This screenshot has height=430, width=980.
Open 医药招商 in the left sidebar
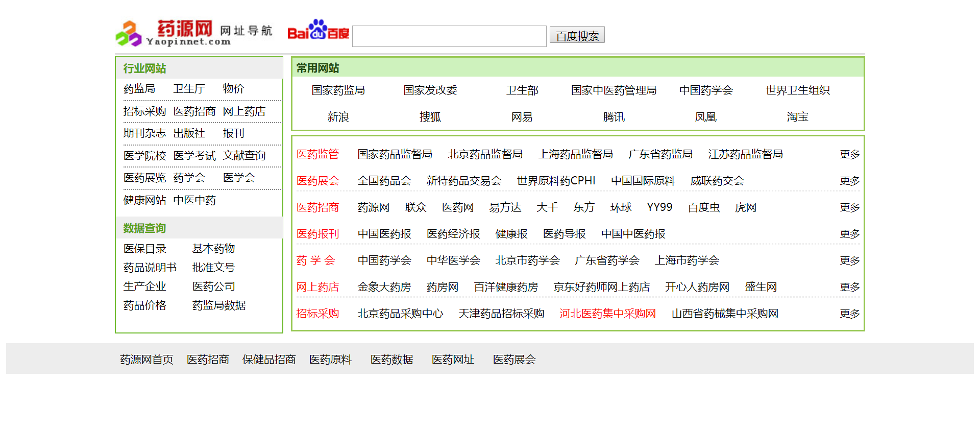(x=194, y=111)
